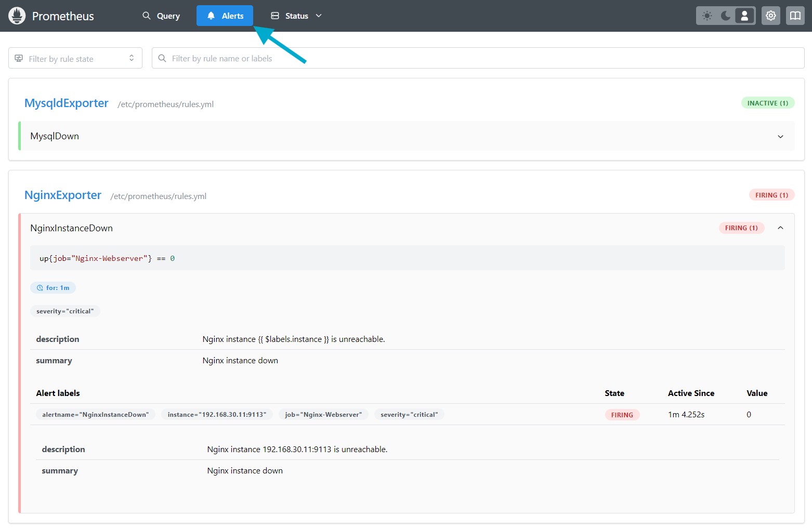Screen dimensions: 812x528
Task: Select the light theme sun icon
Action: pos(706,15)
